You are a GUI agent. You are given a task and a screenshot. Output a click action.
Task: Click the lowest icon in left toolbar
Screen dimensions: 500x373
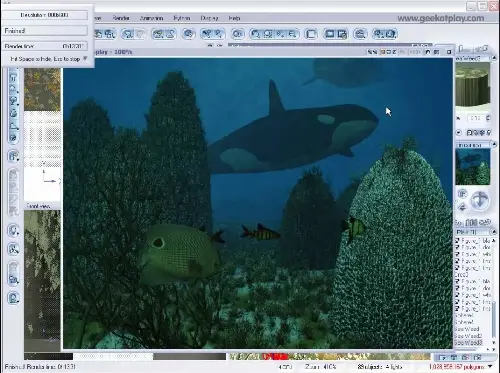click(13, 297)
